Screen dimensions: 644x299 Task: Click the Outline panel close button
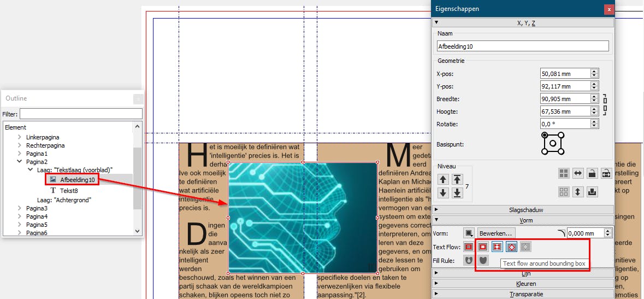(x=138, y=99)
